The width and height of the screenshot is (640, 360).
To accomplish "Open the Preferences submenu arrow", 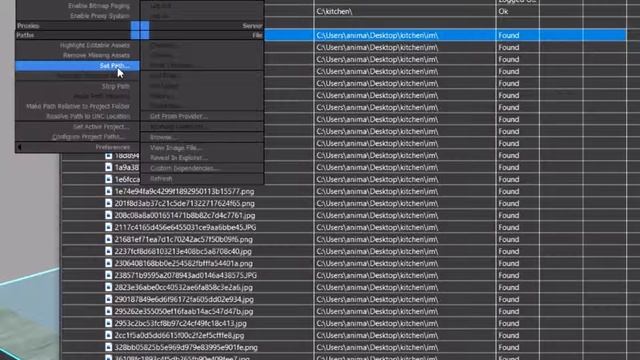I will click(19, 147).
